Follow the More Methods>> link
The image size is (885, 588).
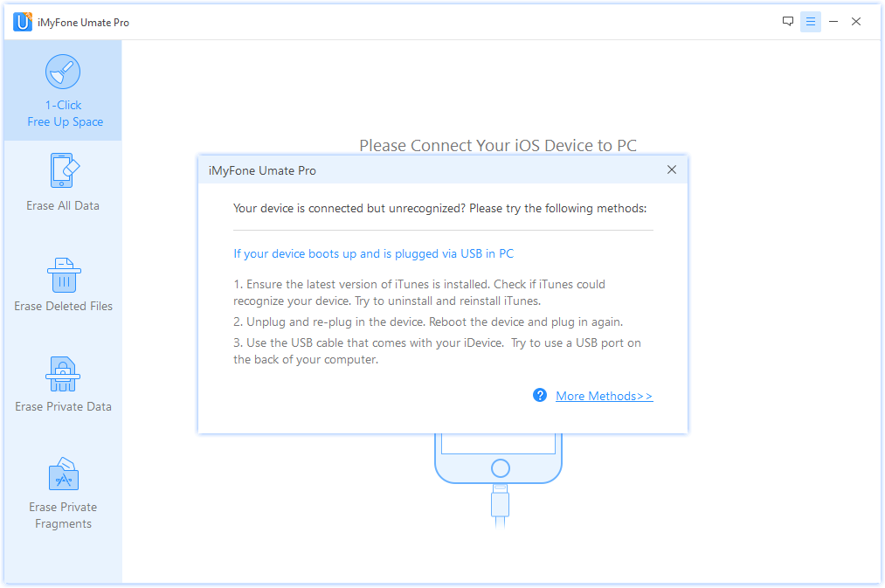point(604,396)
